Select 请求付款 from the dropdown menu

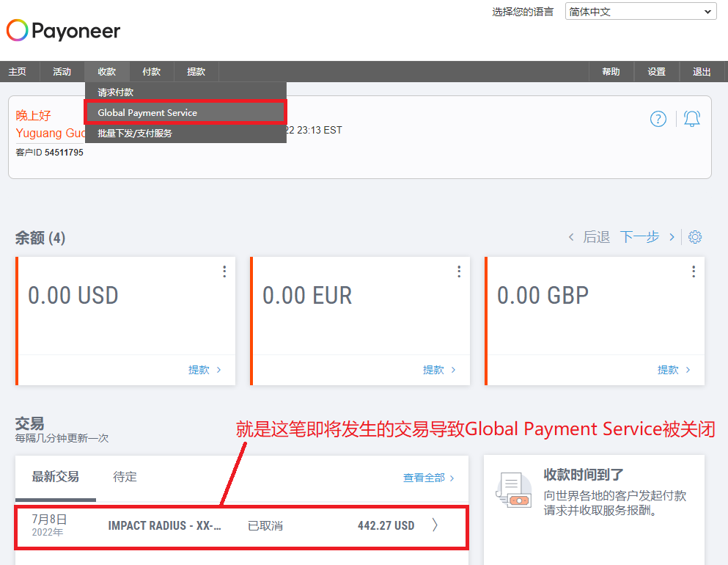tap(185, 92)
